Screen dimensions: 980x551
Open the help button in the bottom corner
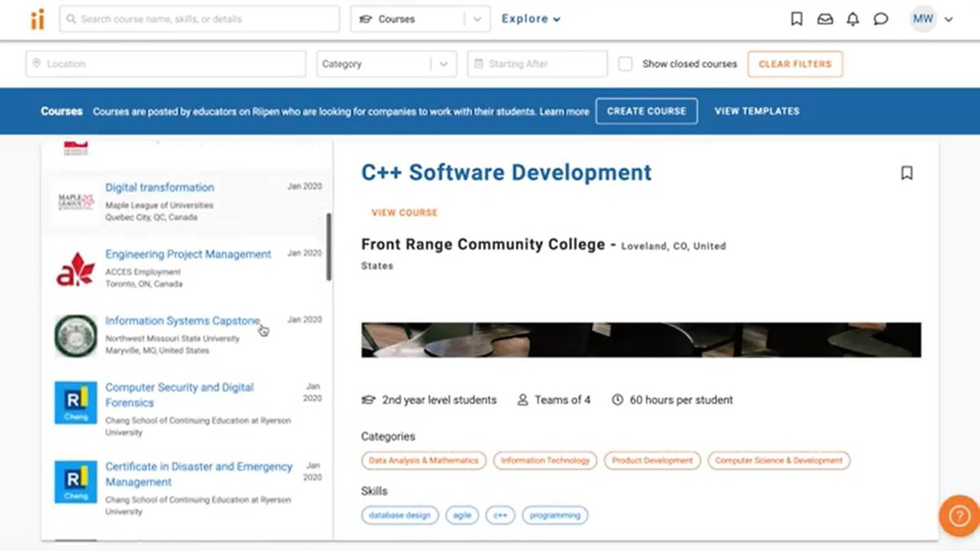[x=959, y=516]
